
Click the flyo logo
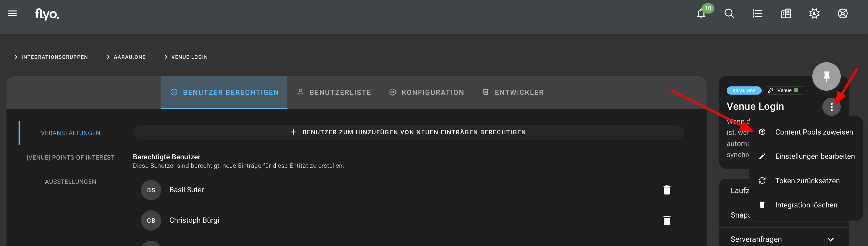pyautogui.click(x=47, y=14)
